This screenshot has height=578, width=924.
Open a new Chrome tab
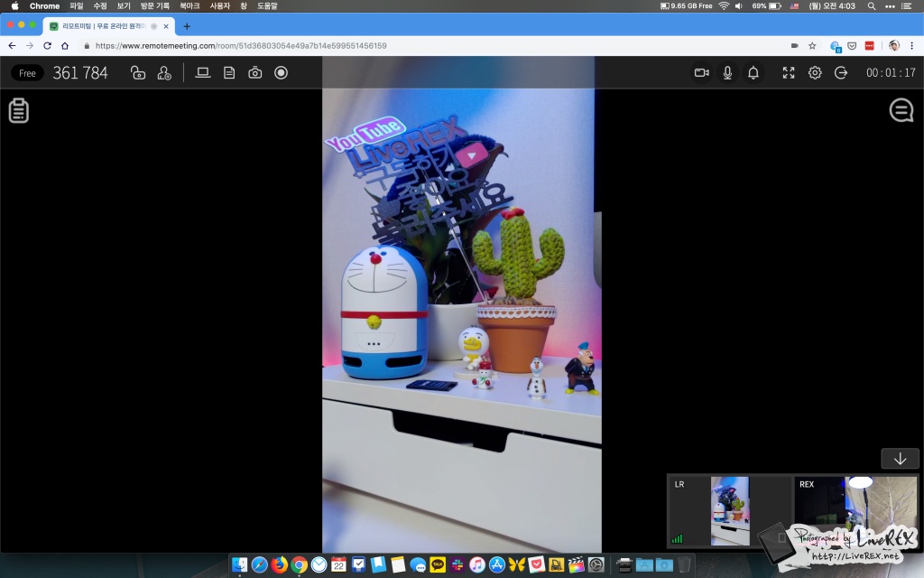187,26
